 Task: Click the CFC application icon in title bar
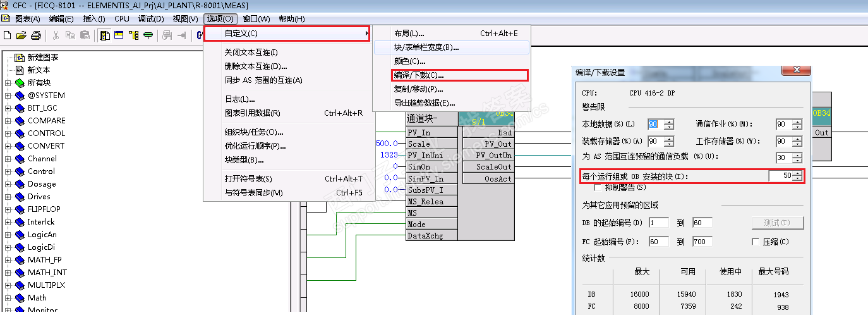[x=5, y=5]
